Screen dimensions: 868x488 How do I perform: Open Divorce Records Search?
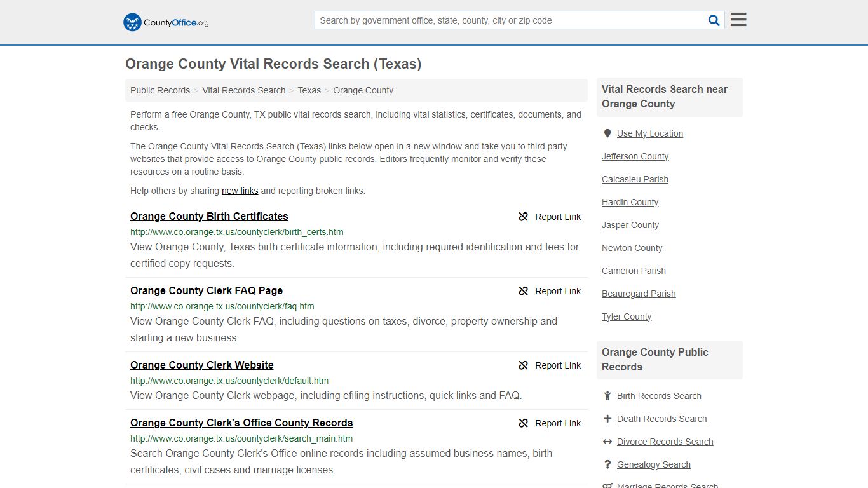click(665, 442)
